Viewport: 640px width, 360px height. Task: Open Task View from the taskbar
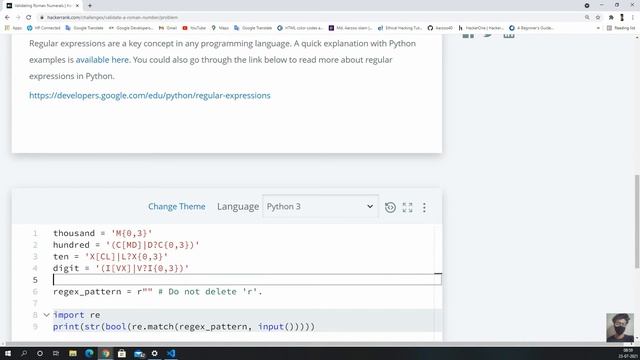coord(56,353)
